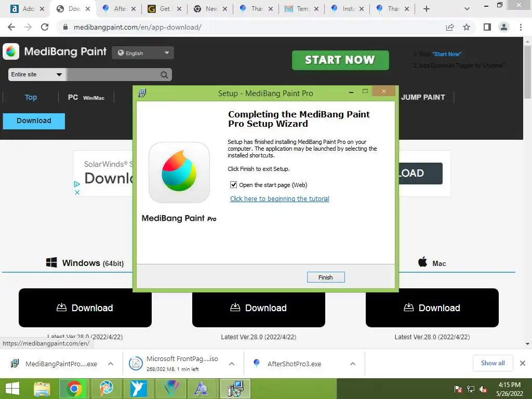Screen dimensions: 532x399
Task: Expand AfterShotPro3.exe options chevron
Action: 353,364
